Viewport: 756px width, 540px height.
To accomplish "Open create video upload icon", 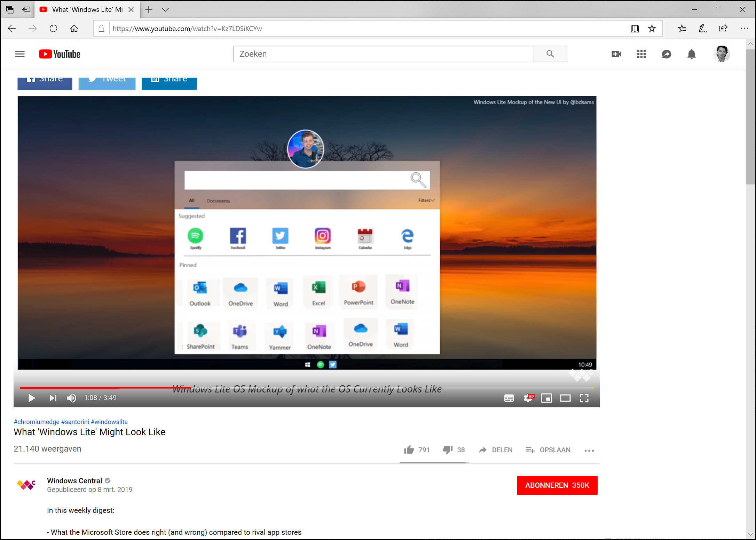I will click(x=616, y=54).
